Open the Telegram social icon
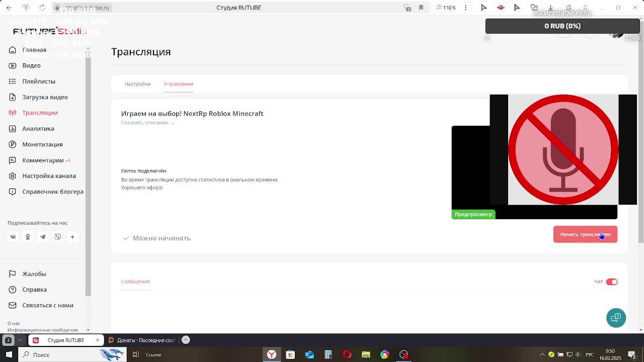Image resolution: width=644 pixels, height=362 pixels. [43, 237]
